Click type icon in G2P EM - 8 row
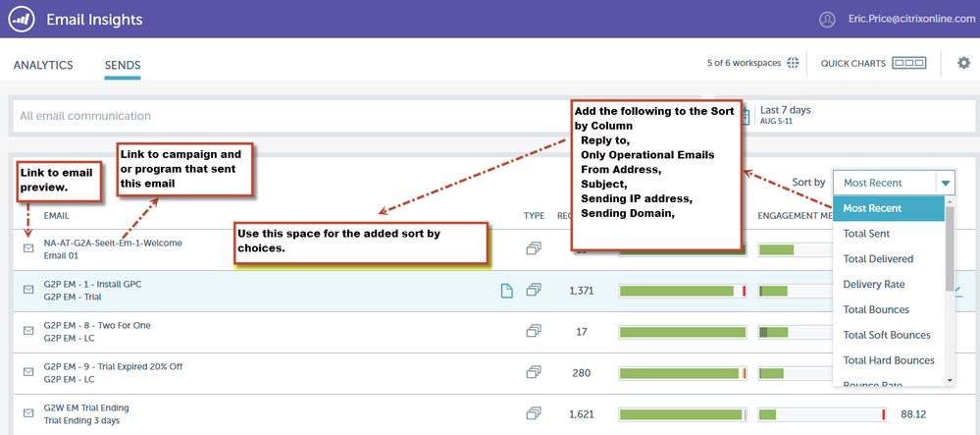This screenshot has width=980, height=435. [x=534, y=332]
